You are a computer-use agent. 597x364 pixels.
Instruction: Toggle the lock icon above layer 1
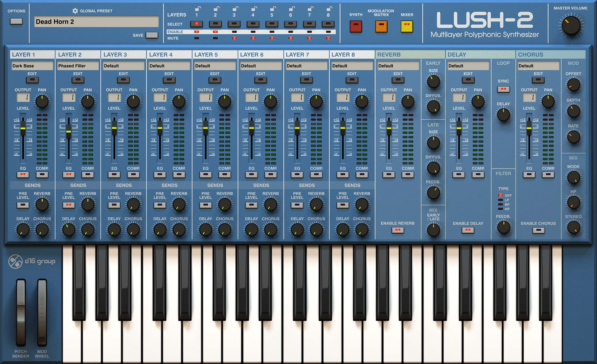198,8
